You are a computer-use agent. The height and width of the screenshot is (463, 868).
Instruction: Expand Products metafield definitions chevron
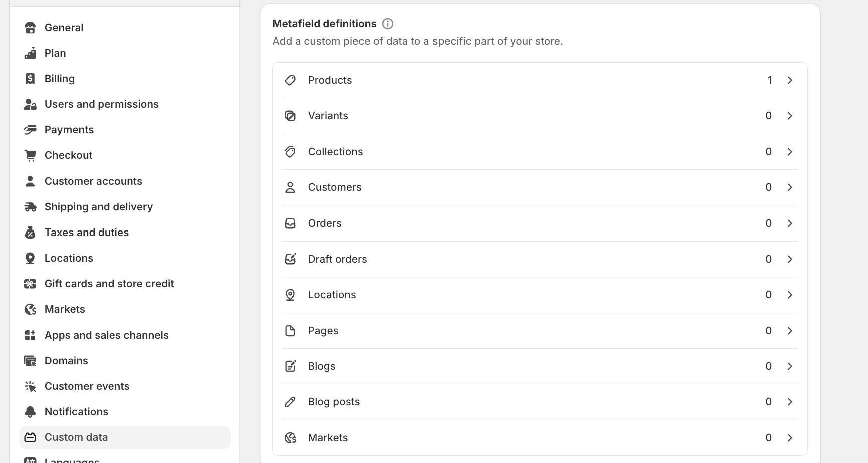(x=790, y=80)
